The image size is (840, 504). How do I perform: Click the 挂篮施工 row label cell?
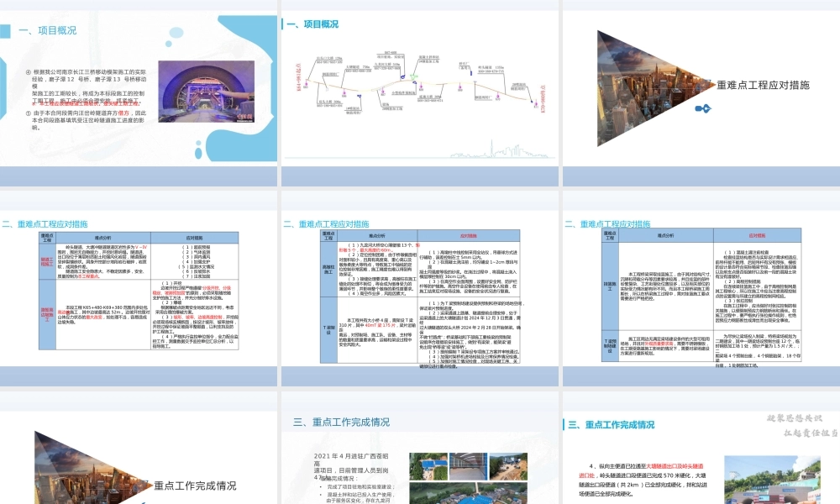610,286
